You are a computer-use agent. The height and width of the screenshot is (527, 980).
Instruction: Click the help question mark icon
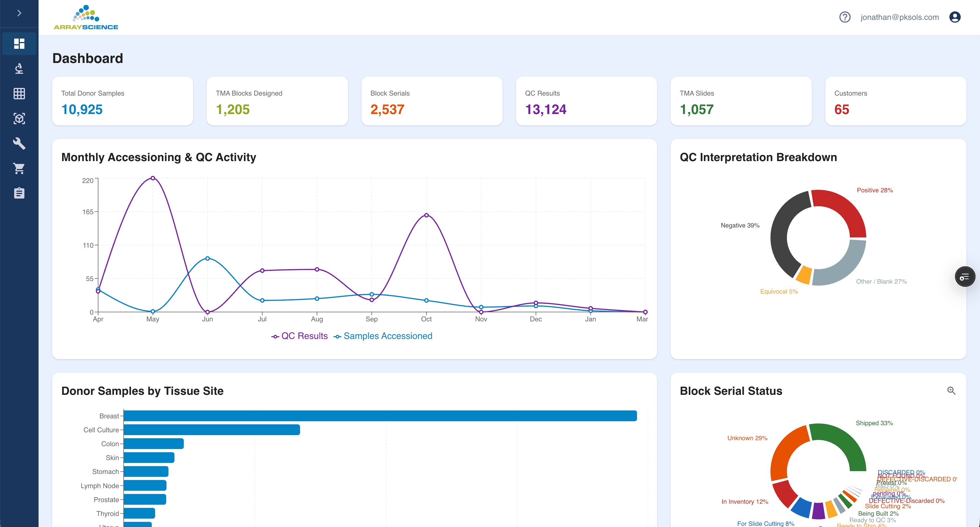point(845,17)
